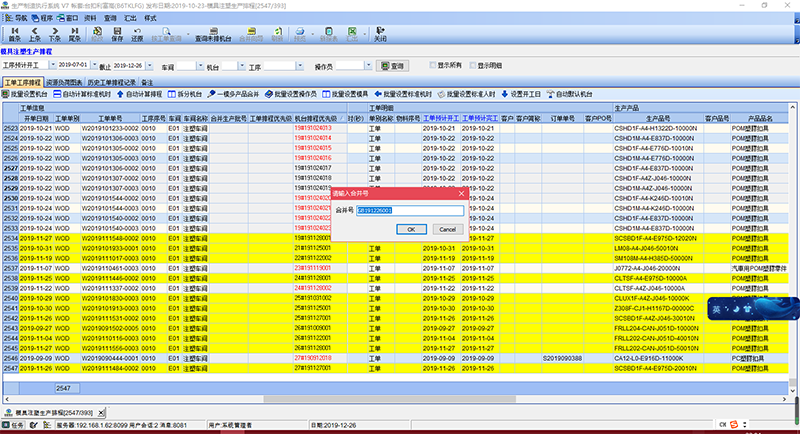Sort by 工单预计完工 column header
The image size is (800, 434).
click(x=480, y=118)
